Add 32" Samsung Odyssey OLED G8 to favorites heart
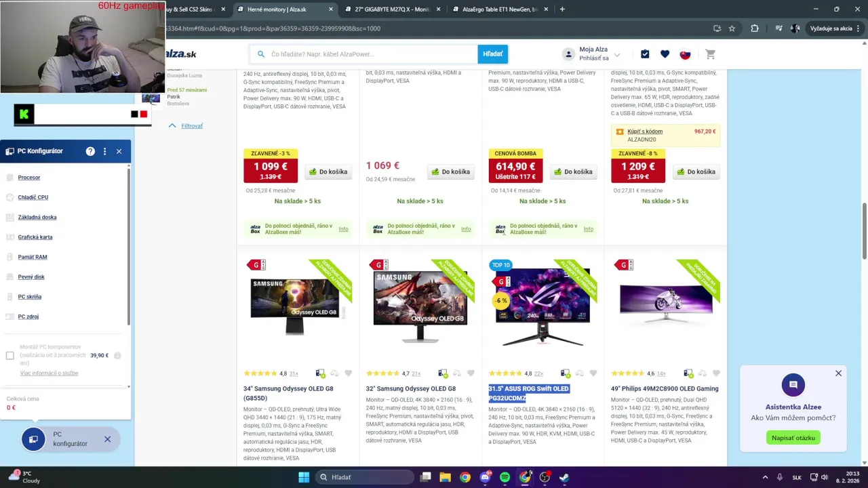Viewport: 868px width, 488px height. click(471, 373)
